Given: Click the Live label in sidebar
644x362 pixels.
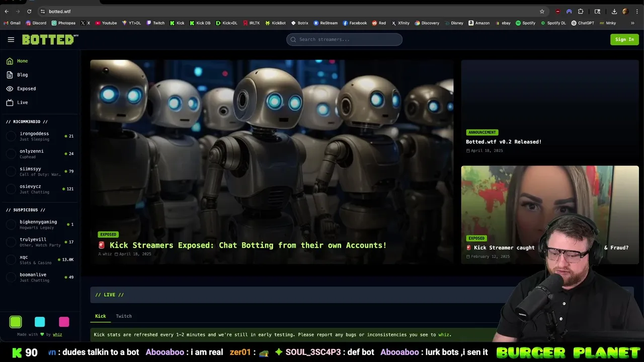Looking at the screenshot, I should click(x=23, y=103).
